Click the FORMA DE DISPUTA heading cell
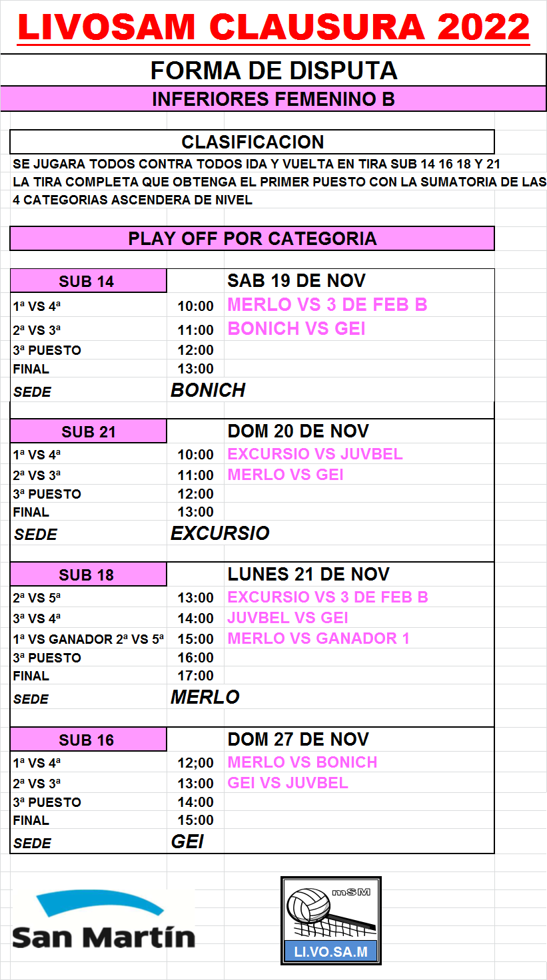Screen dimensions: 547x980 (273, 71)
